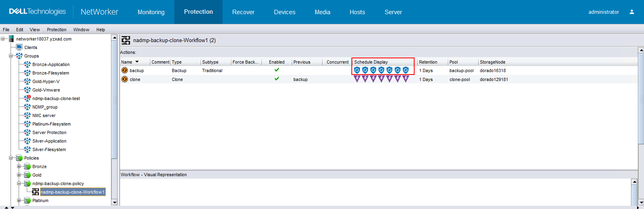Screen dimensions: 644x209
Task: Click the Groups folder icon
Action: [19, 56]
